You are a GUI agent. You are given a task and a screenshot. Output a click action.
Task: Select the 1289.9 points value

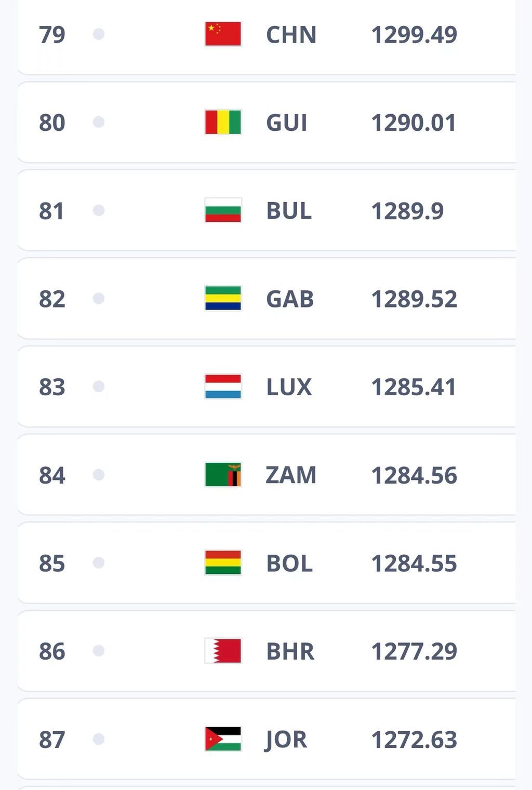pyautogui.click(x=407, y=211)
